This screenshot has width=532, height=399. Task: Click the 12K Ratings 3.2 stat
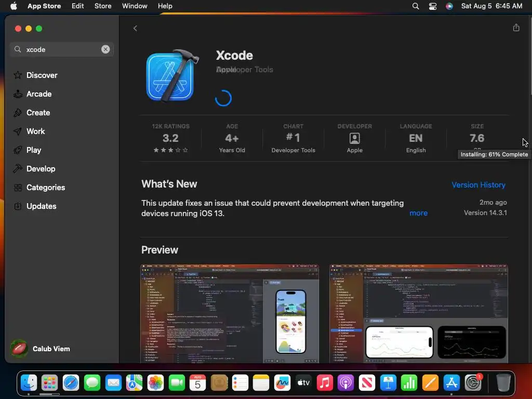170,138
